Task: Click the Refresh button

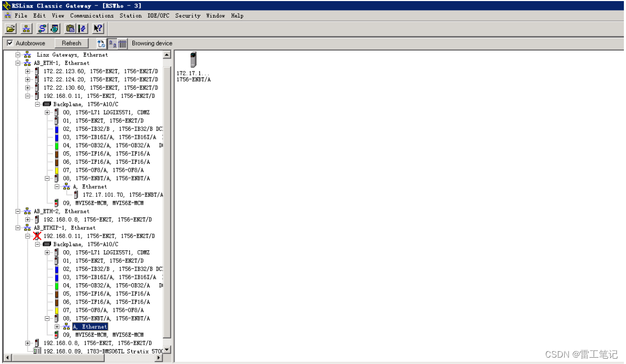Action: (x=71, y=43)
